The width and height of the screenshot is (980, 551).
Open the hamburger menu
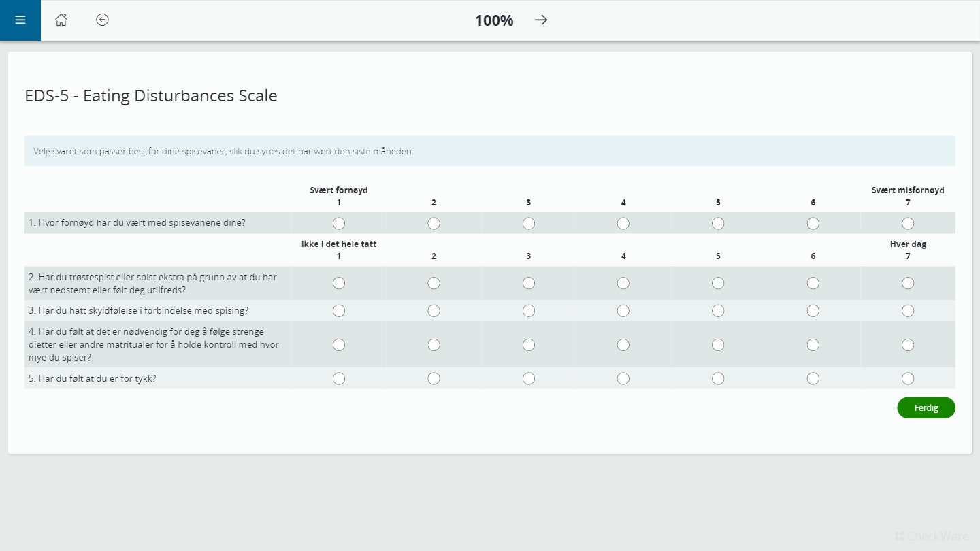pyautogui.click(x=20, y=20)
